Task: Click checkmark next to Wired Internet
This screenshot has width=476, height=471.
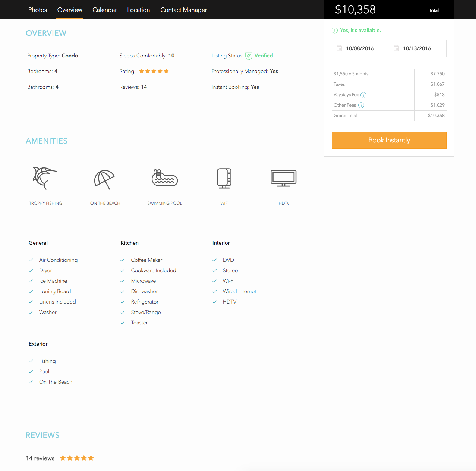Action: point(215,292)
